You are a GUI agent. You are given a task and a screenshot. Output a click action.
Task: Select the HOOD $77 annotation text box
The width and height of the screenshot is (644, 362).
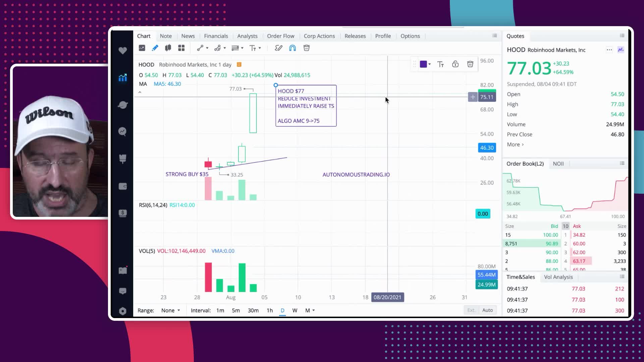(x=306, y=106)
